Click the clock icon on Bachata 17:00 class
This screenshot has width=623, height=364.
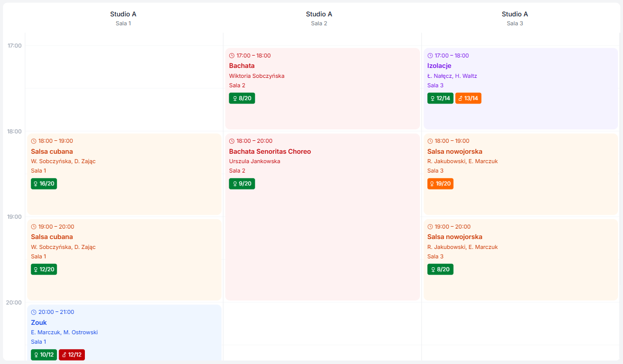tap(232, 56)
